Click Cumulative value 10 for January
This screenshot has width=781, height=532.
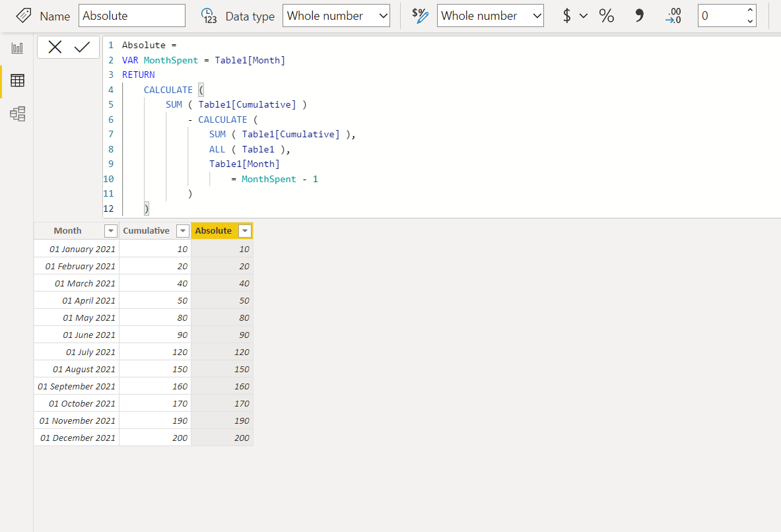click(x=155, y=249)
